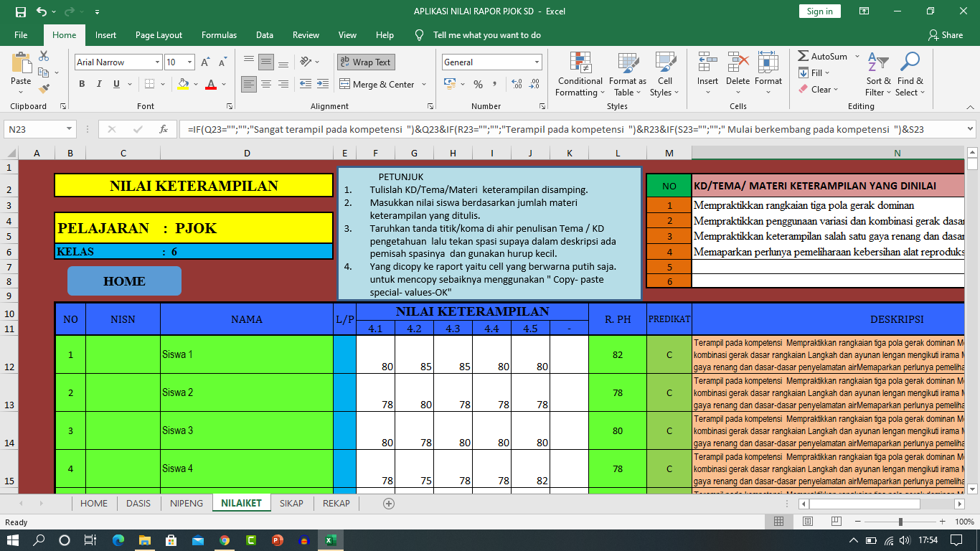Open the Arial Narrow font name dropdown
Image resolution: width=980 pixels, height=551 pixels.
pyautogui.click(x=157, y=62)
